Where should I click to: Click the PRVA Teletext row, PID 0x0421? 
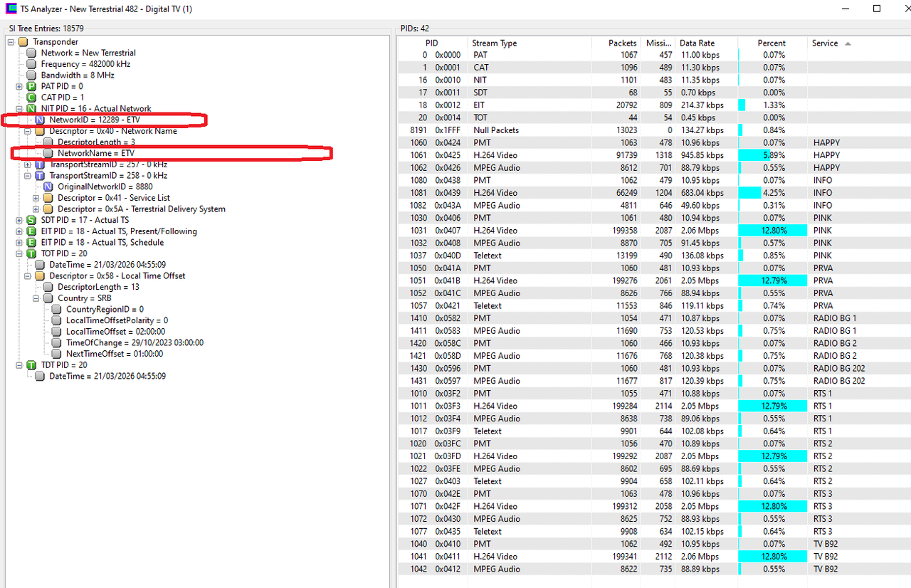[x=654, y=306]
